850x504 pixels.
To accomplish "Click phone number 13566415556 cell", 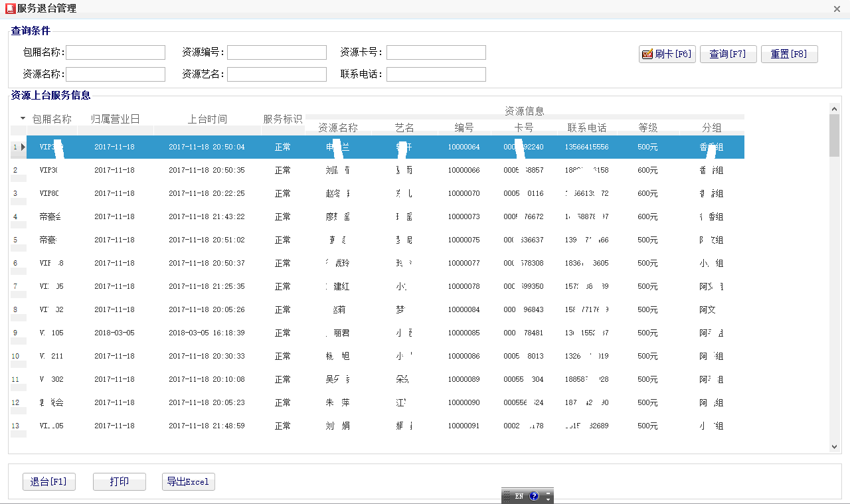I will [x=587, y=147].
